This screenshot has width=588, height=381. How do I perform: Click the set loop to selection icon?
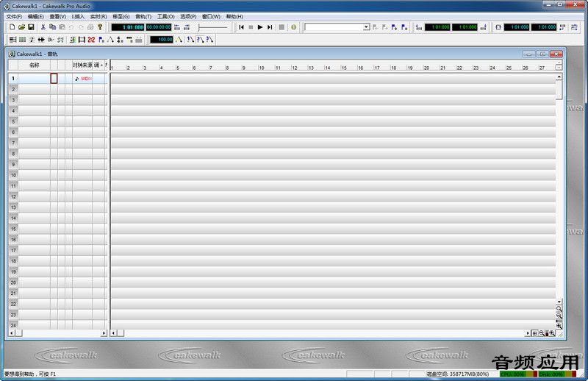tap(562, 27)
